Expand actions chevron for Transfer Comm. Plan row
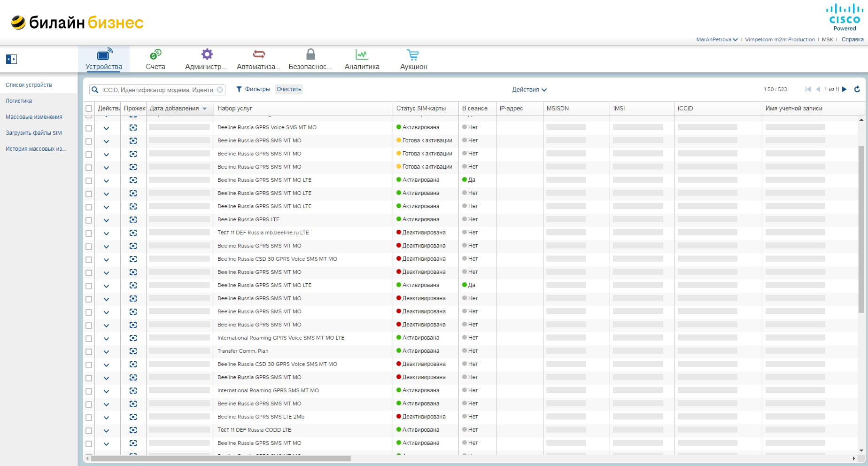 pyautogui.click(x=106, y=352)
